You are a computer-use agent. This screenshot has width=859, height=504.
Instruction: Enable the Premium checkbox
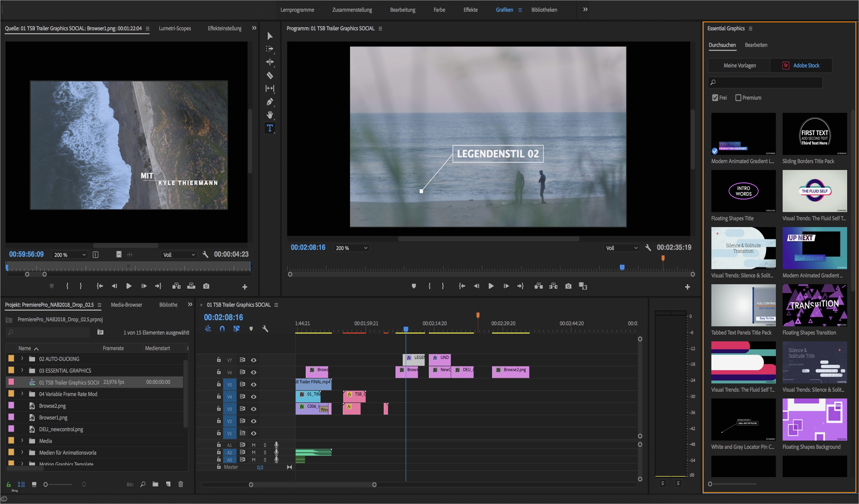click(738, 98)
